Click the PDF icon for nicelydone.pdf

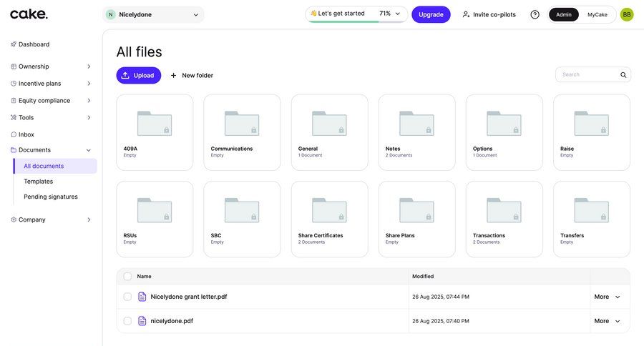click(x=142, y=321)
